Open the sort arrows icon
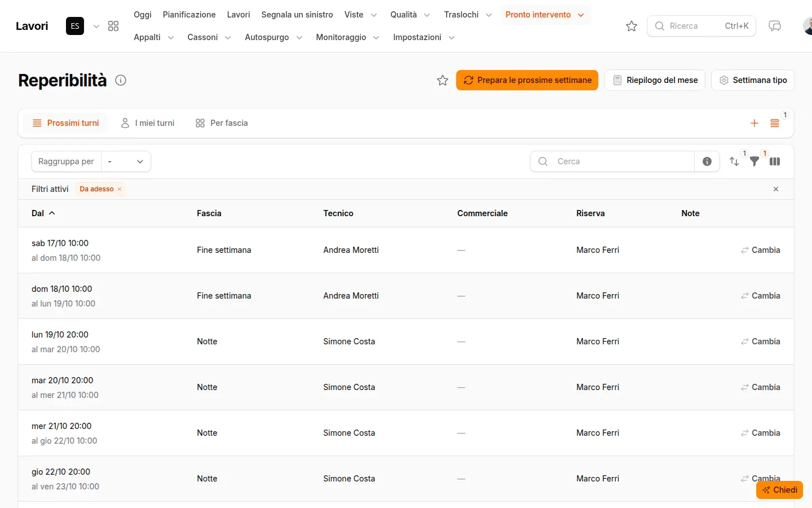Screen dimensions: 812x508 pyautogui.click(x=734, y=161)
